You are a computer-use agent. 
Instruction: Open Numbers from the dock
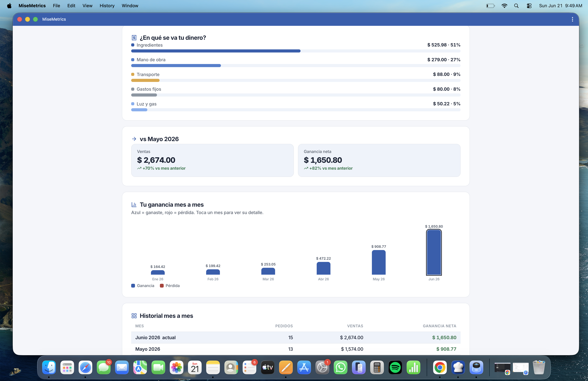(x=413, y=367)
